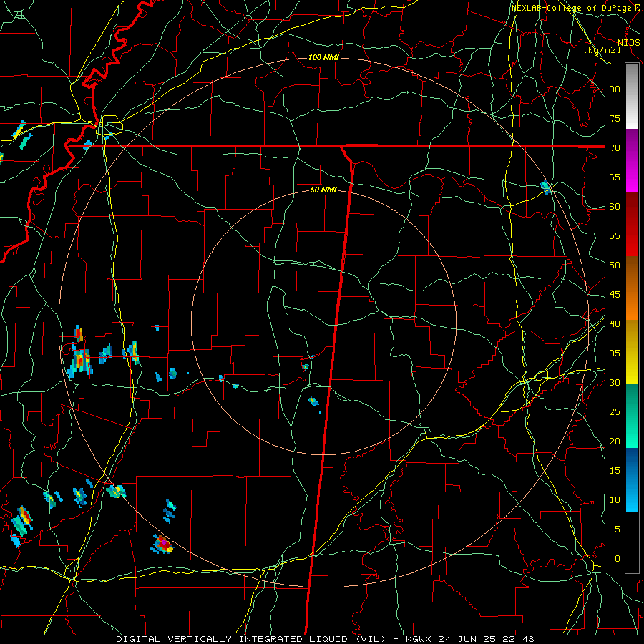Screen dimensions: 644x644
Task: Click the 70 value on the scale
Action: pos(615,148)
